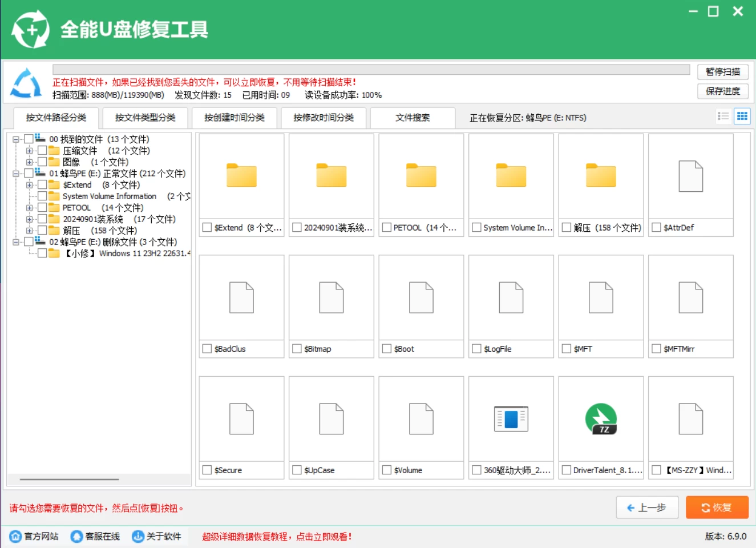Image resolution: width=756 pixels, height=548 pixels.
Task: Click the $Volume file icon
Action: click(421, 419)
